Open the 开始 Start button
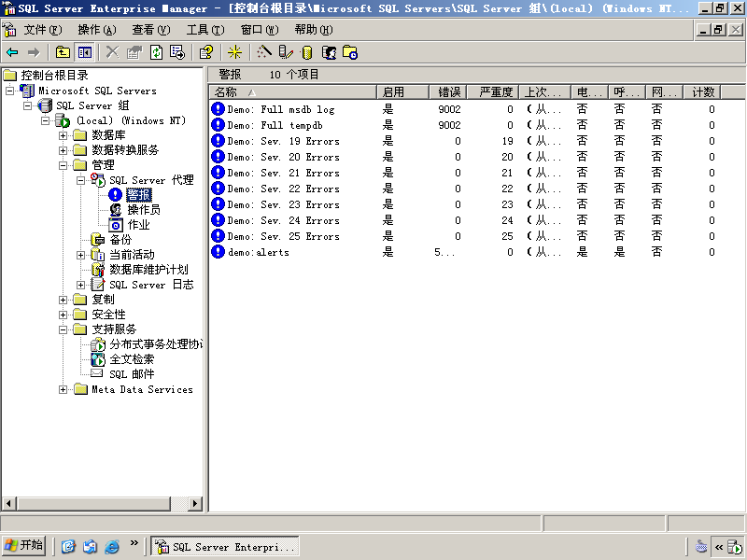 pos(24,545)
